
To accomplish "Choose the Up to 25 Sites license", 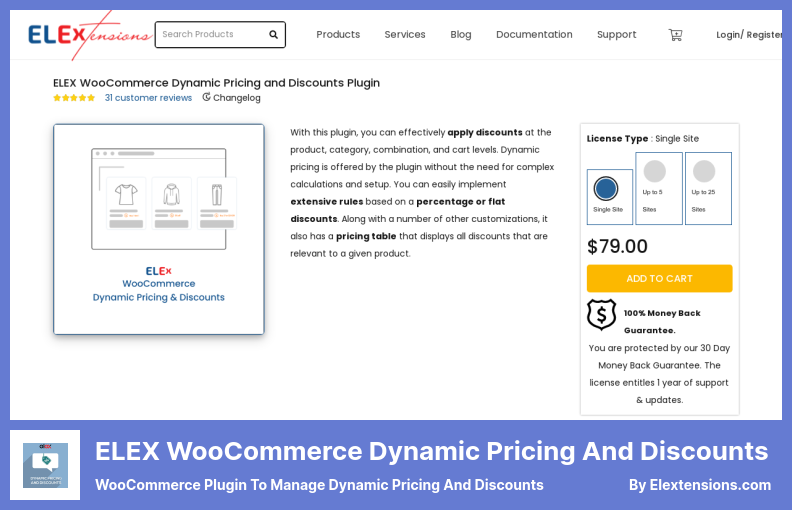I will [708, 188].
